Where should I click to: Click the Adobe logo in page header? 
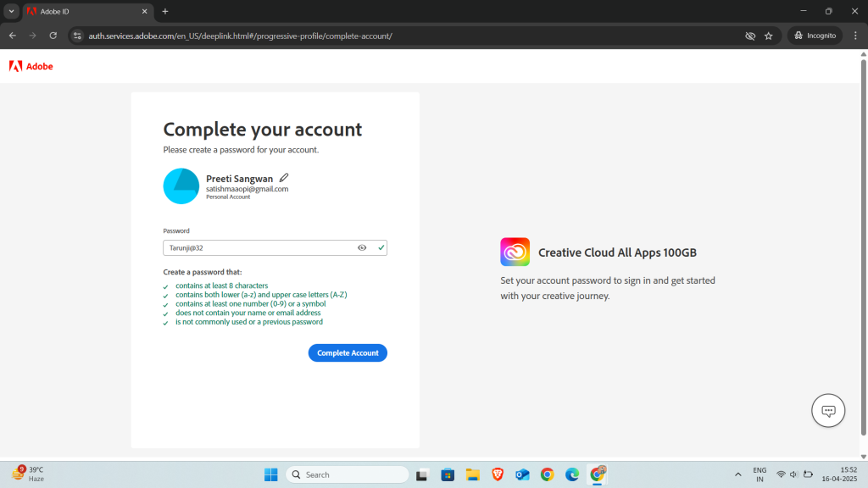31,66
